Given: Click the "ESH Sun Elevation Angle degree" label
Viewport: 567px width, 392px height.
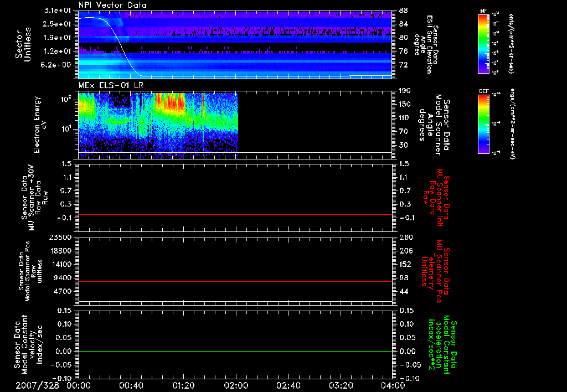Looking at the screenshot, I should (426, 44).
